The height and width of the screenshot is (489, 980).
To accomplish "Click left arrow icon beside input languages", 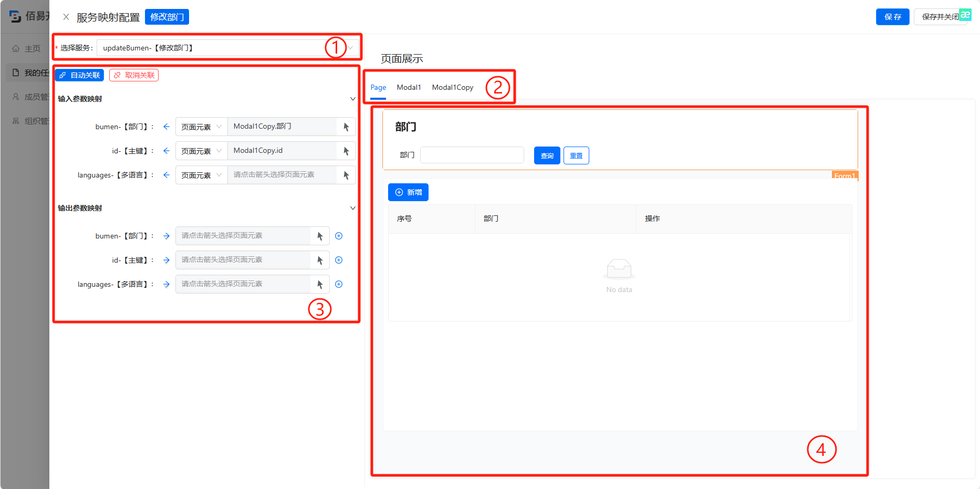I will coord(166,175).
